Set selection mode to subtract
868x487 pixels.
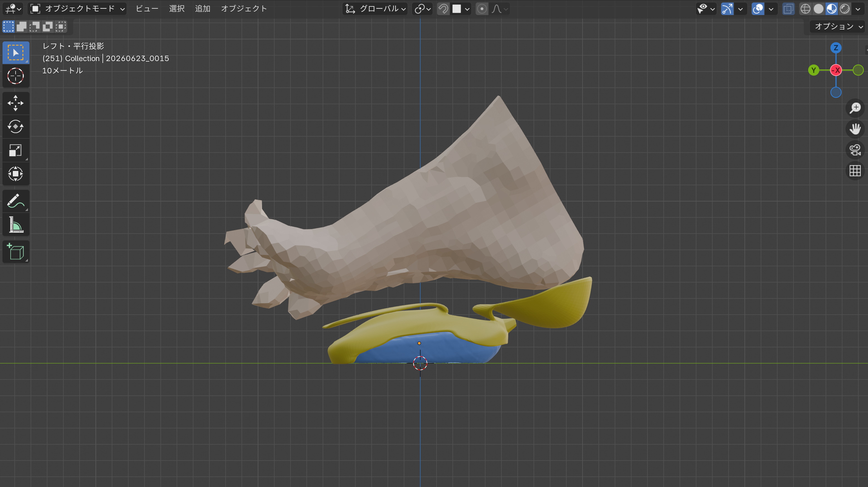pos(34,26)
